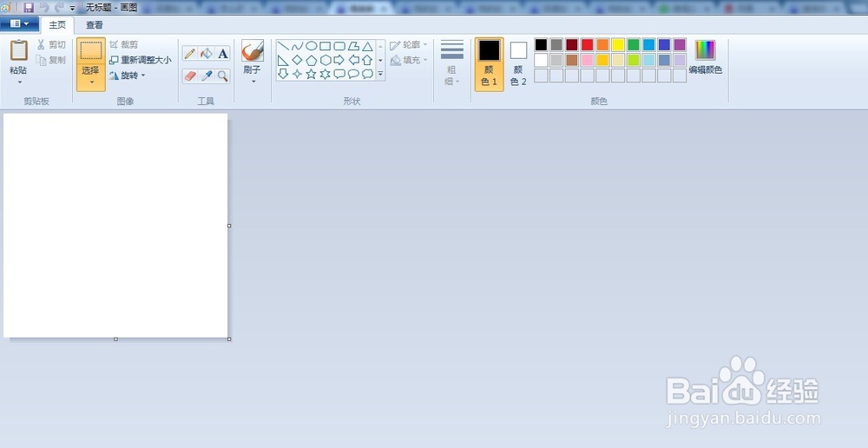Screen dimensions: 868x448
Task: Click the rectangular 选择 selection tool icon
Action: coord(91,50)
